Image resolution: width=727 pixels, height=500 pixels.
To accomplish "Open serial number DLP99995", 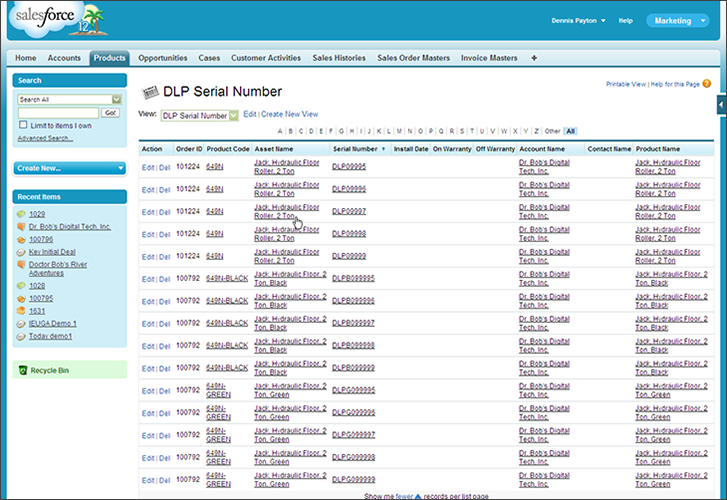I will (x=349, y=167).
